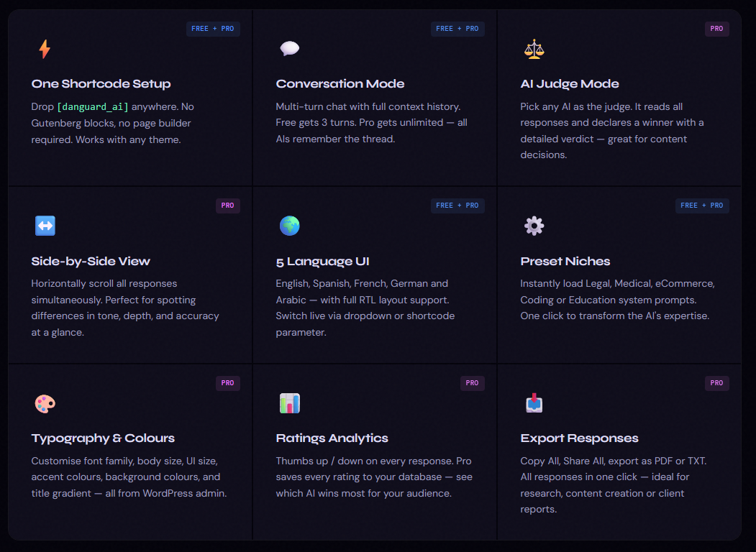Screen dimensions: 756x552
Task: Click the Export Responses inbox icon
Action: (x=534, y=403)
